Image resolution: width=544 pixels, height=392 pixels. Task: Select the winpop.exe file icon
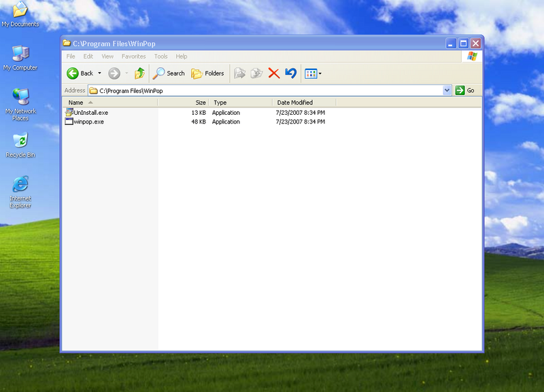[69, 122]
